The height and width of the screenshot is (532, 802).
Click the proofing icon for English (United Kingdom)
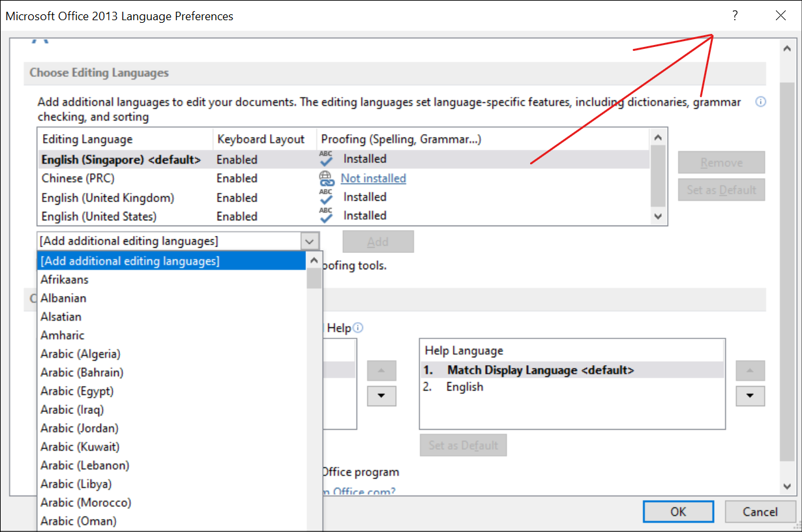point(326,197)
